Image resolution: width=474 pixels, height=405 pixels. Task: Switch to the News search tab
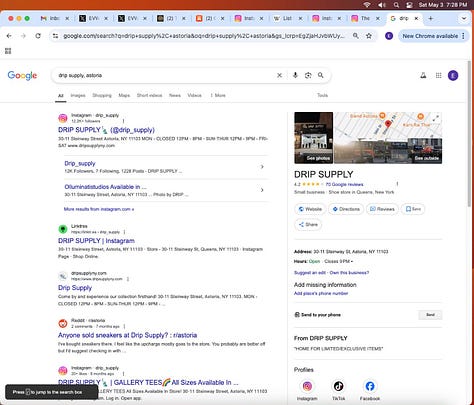tap(175, 95)
